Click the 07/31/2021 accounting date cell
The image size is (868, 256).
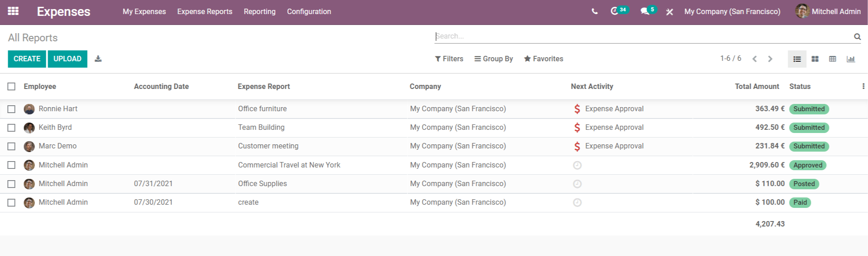(x=153, y=184)
